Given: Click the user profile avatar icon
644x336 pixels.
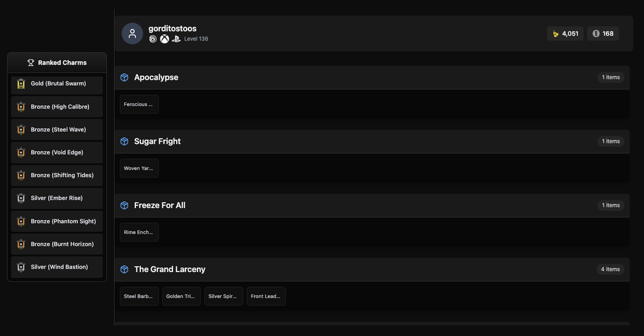Looking at the screenshot, I should pos(132,34).
